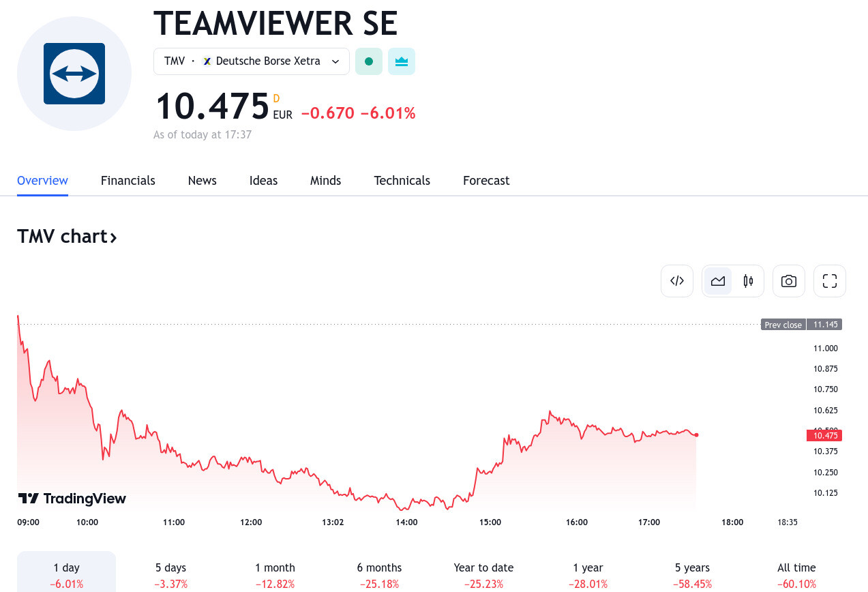Click the 11.000 price axis label
Screen dimensions: 868x592
[825, 349]
